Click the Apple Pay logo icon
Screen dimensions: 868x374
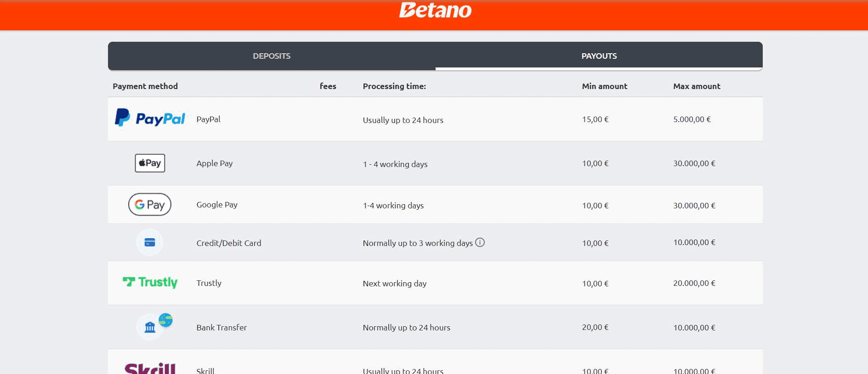click(150, 163)
